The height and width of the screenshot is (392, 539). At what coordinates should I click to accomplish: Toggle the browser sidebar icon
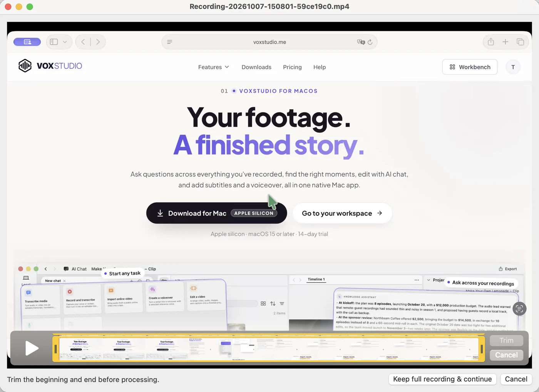[54, 42]
